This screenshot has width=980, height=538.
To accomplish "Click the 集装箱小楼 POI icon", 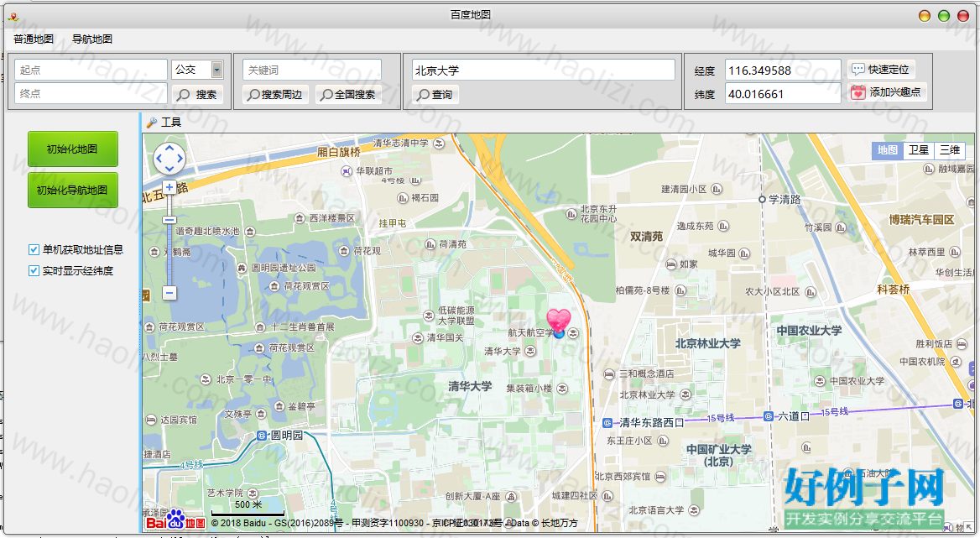I will click(x=562, y=389).
